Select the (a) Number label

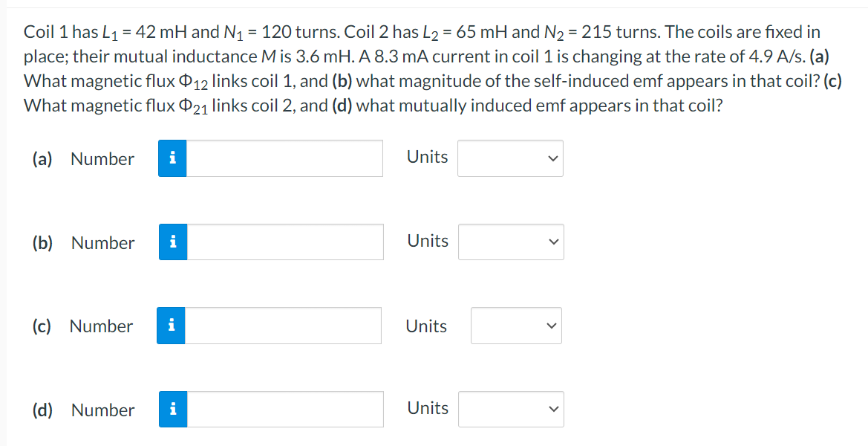pos(83,158)
